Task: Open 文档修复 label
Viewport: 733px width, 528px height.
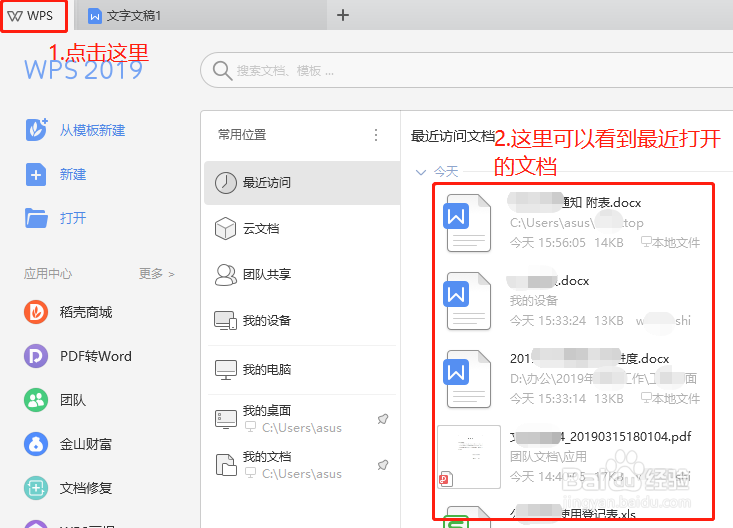Action: click(86, 488)
